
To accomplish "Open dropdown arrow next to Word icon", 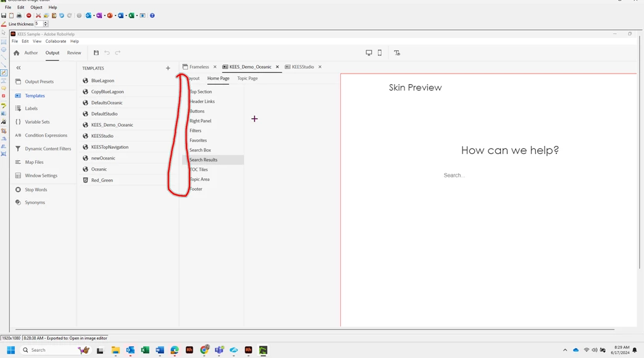I will coord(126,15).
